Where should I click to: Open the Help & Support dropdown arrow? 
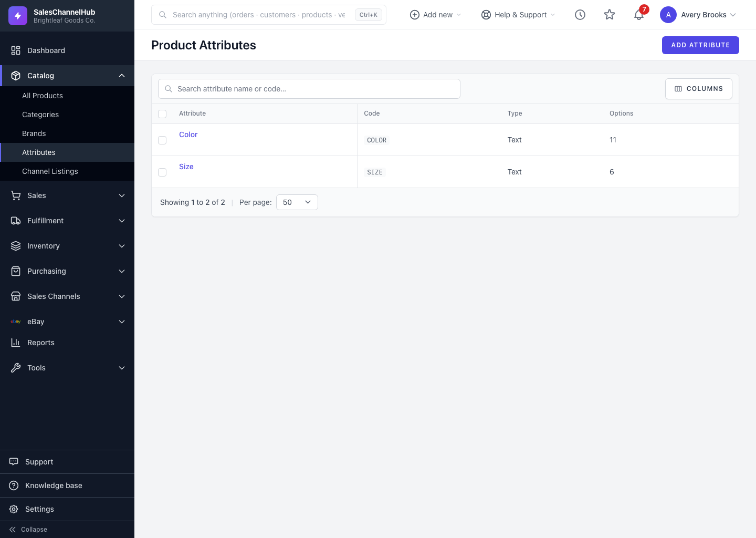[553, 15]
